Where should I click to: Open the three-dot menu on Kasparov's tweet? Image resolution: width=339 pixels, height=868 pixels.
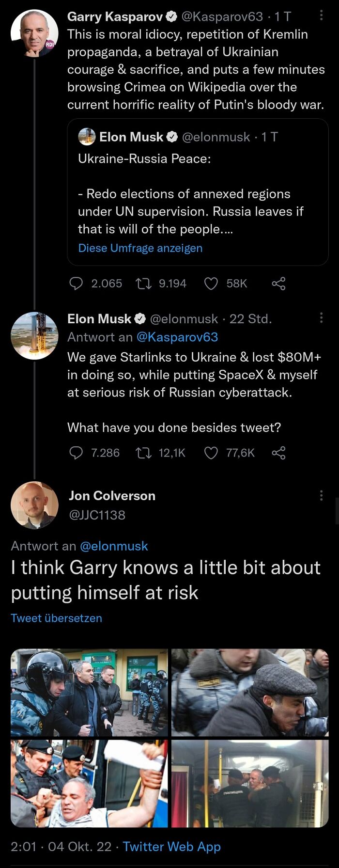(x=321, y=16)
